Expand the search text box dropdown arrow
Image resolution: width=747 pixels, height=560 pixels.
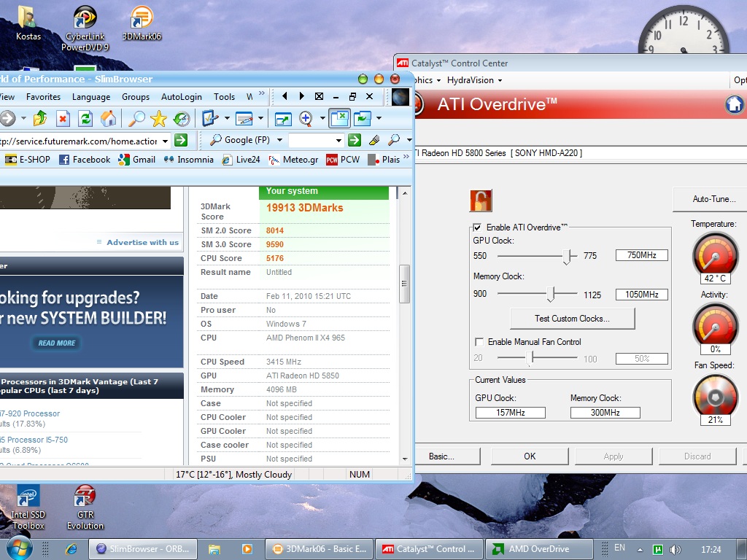coord(338,141)
